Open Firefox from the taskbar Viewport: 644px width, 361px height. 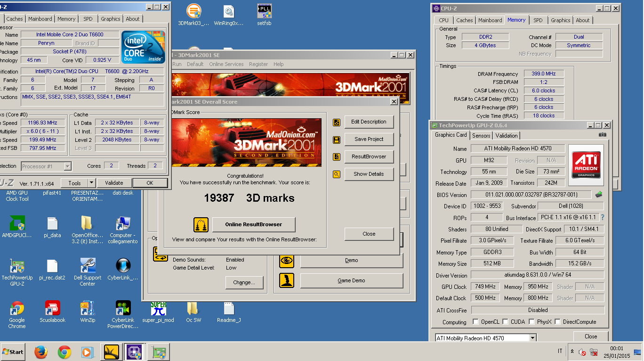(41, 352)
